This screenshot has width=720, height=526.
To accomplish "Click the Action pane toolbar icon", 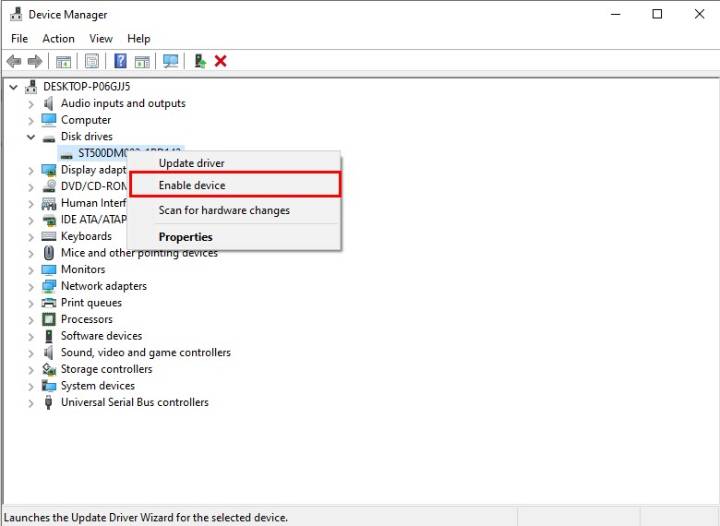I will pos(142,61).
